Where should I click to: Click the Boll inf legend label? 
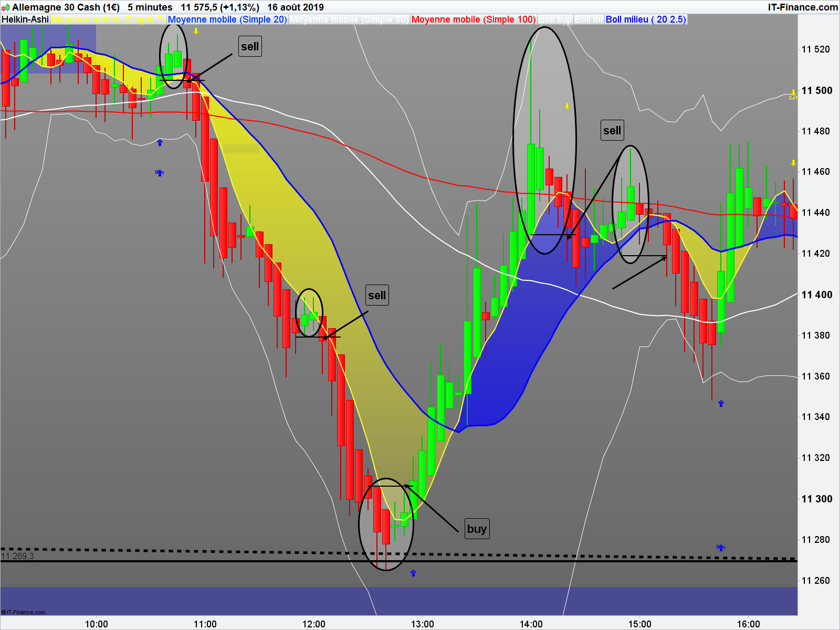click(589, 19)
